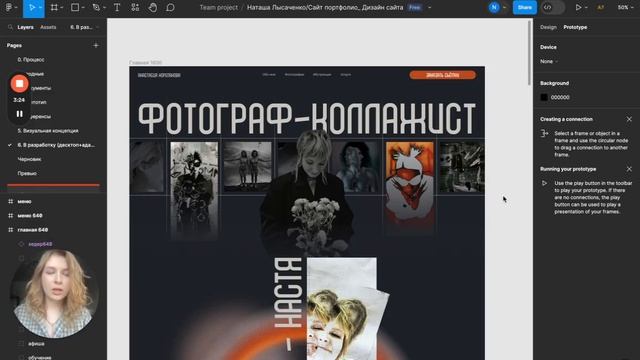Switch to the Prototype tab
Image resolution: width=640 pixels, height=360 pixels.
pyautogui.click(x=575, y=27)
